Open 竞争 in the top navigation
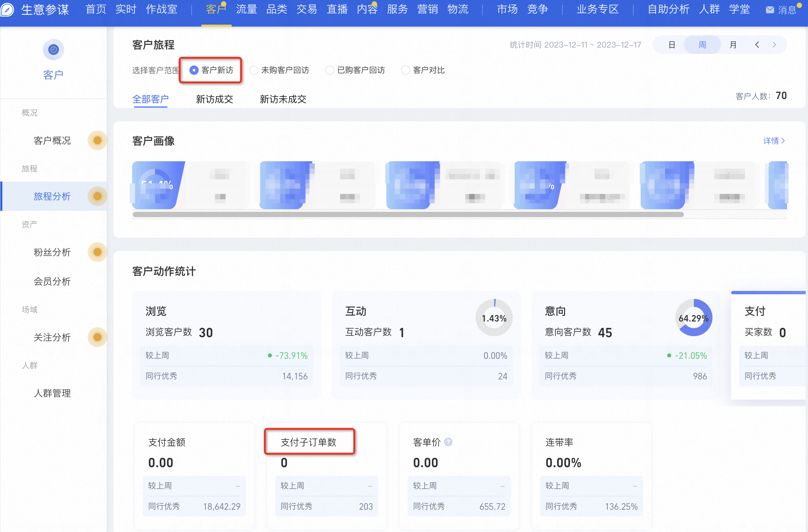Viewport: 808px width, 532px height. coord(537,9)
